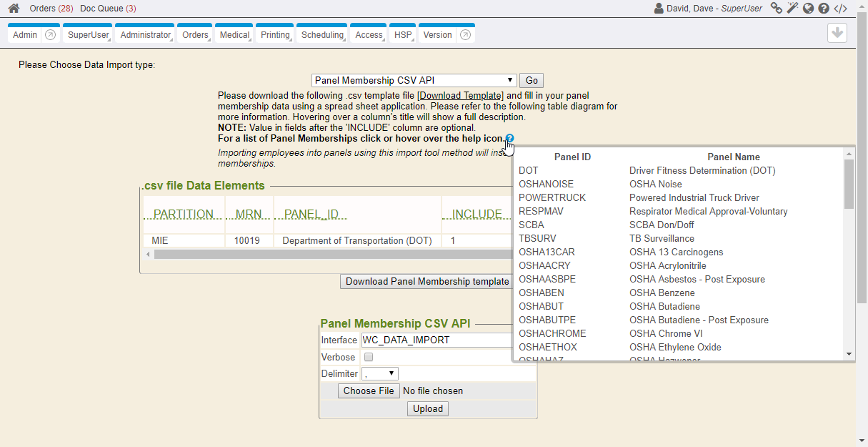
Task: Click the down arrow button at top right
Action: [x=837, y=33]
